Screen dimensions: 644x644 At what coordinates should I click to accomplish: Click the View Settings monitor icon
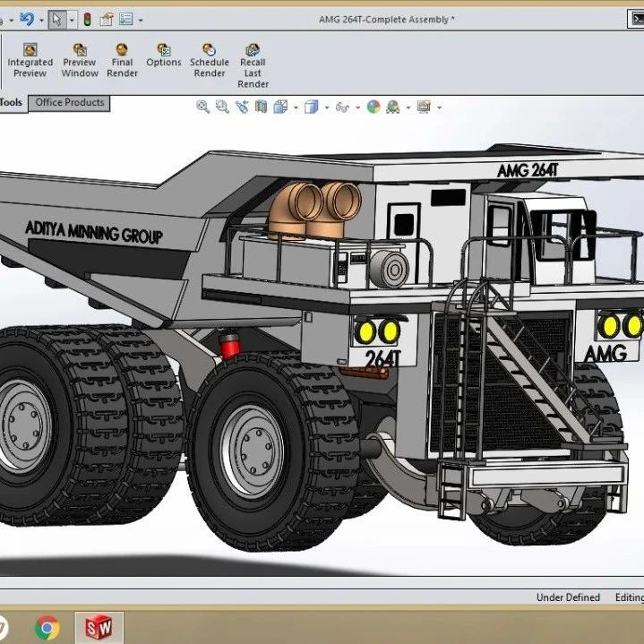pos(424,107)
